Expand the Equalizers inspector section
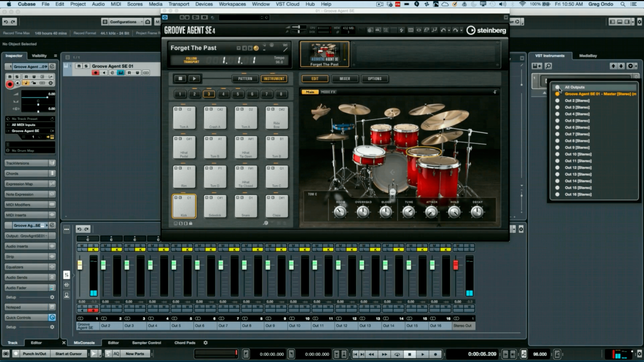This screenshot has width=644, height=362. 30,267
